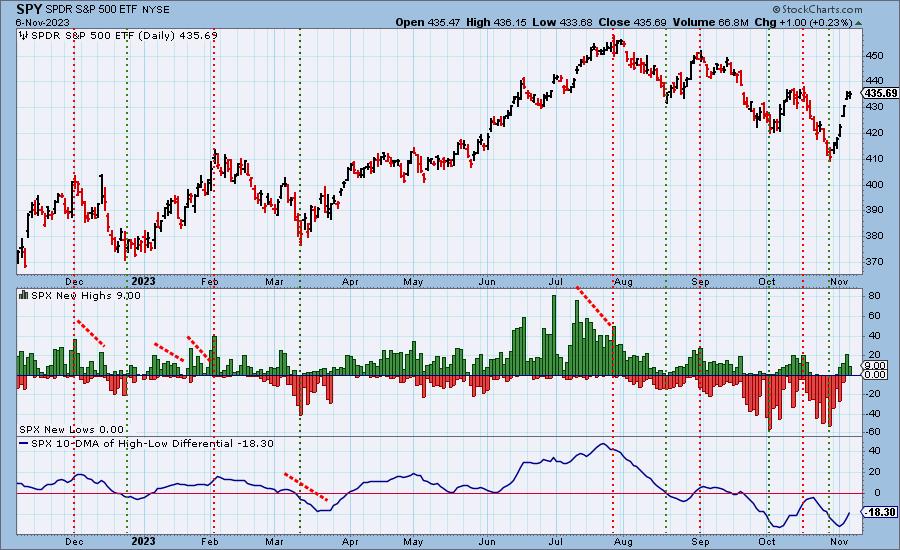The width and height of the screenshot is (900, 550).
Task: Click the Oct label under the price panel
Action: coord(767,282)
